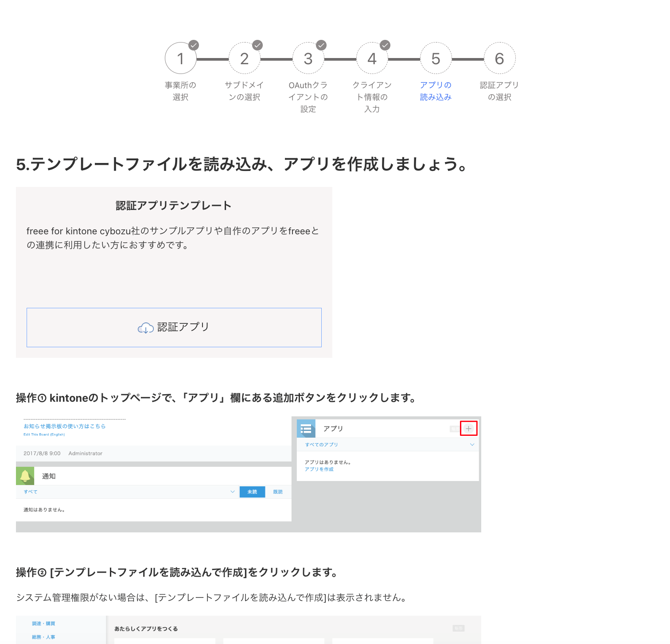Image resolution: width=670 pixels, height=644 pixels.
Task: Click step 6 circle 認証アプリの選択
Action: (x=500, y=58)
